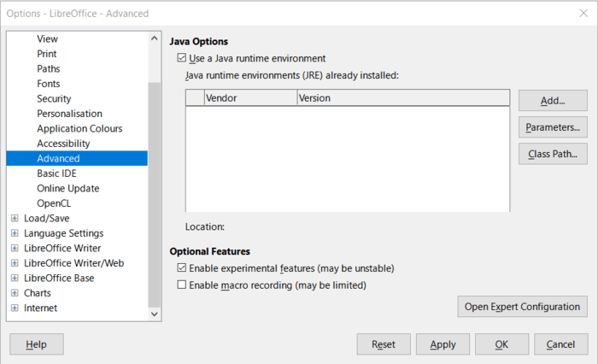Enable macro recording checkbox

pyautogui.click(x=181, y=285)
